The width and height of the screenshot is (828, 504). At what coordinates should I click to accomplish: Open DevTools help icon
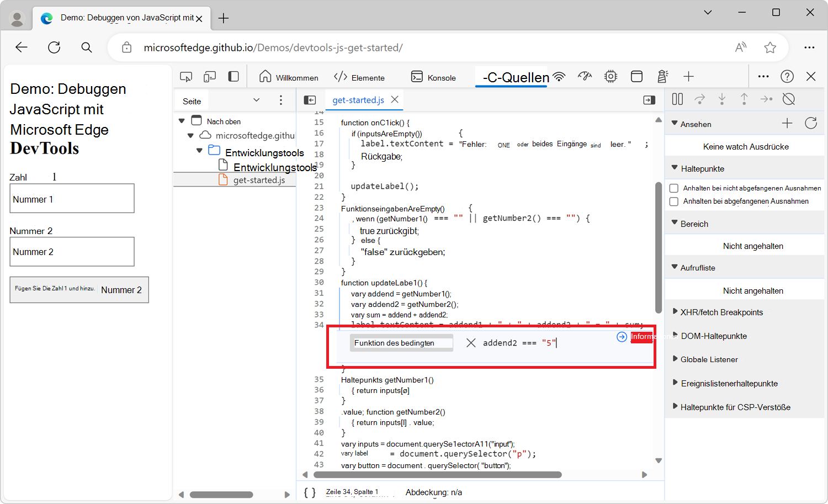787,76
